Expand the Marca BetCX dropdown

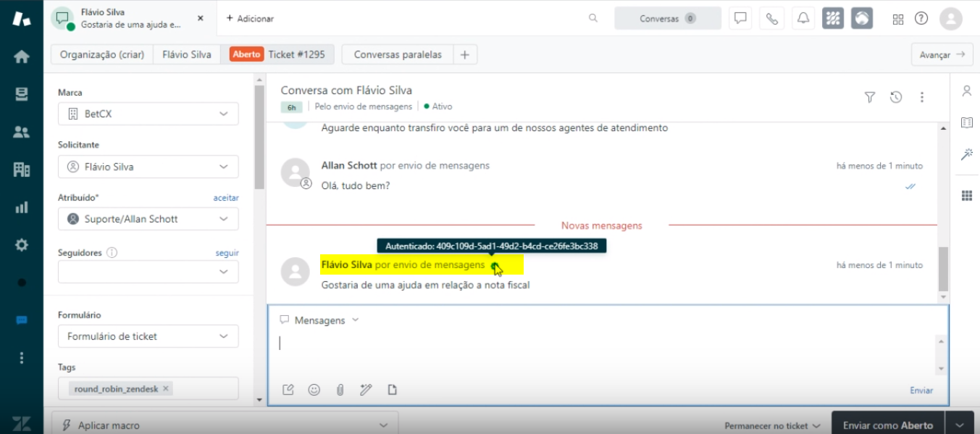click(x=148, y=114)
